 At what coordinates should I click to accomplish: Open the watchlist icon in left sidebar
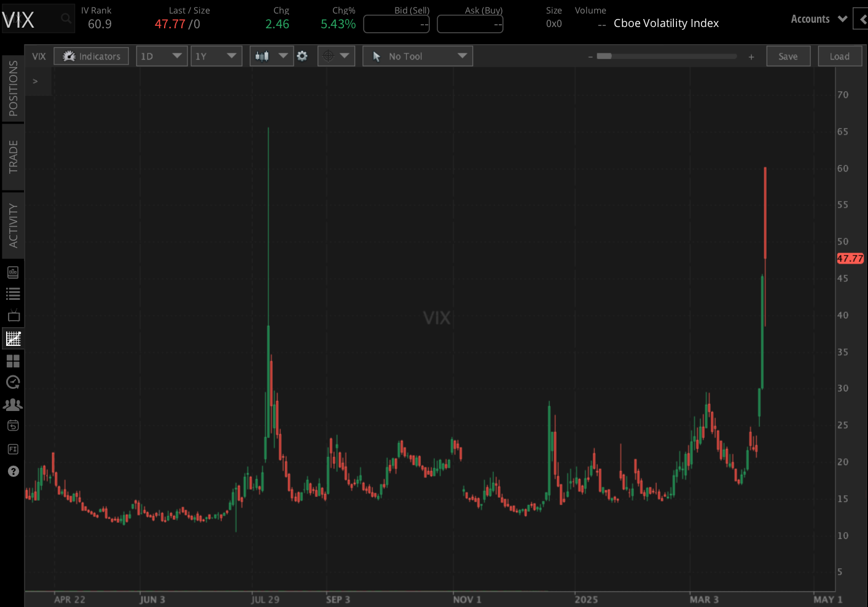click(x=13, y=294)
